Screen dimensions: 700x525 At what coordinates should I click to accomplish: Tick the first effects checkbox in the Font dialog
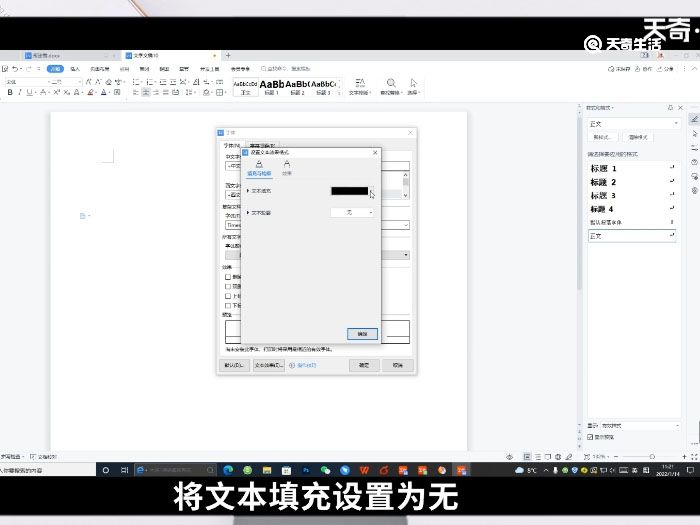(x=228, y=277)
